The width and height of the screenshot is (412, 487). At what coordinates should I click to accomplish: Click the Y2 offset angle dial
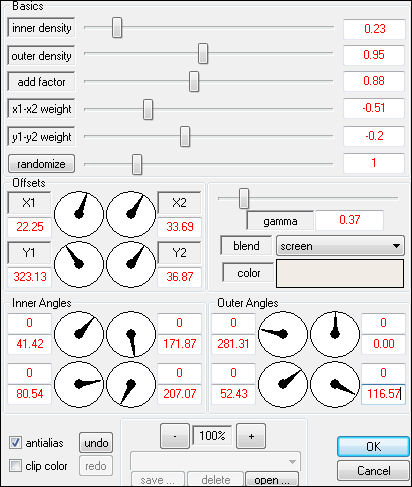(131, 264)
